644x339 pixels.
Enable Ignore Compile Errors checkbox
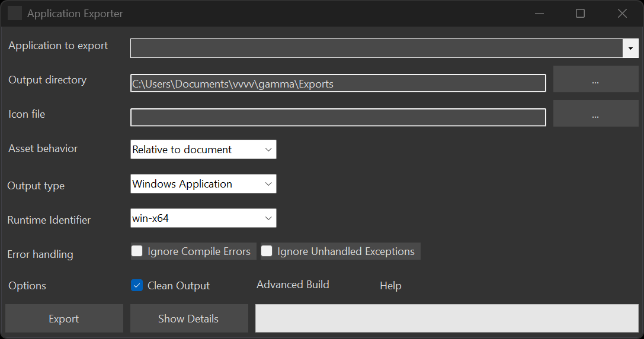coord(137,251)
